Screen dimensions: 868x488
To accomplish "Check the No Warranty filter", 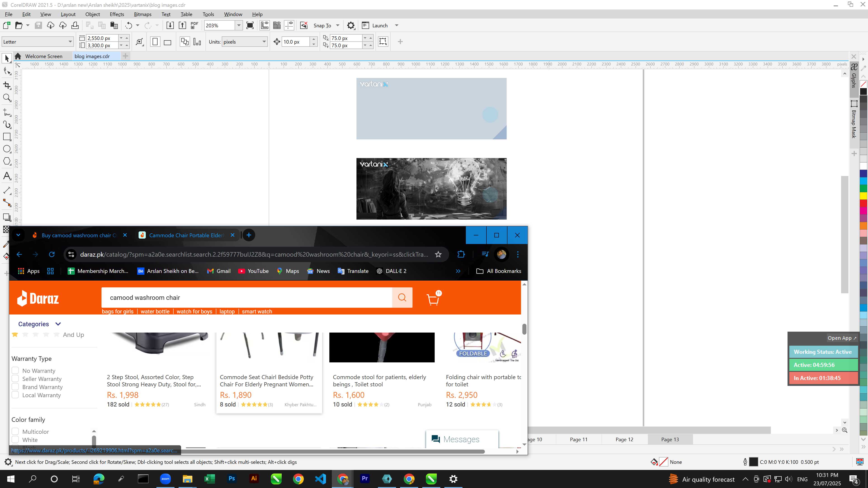I will pos(15,371).
